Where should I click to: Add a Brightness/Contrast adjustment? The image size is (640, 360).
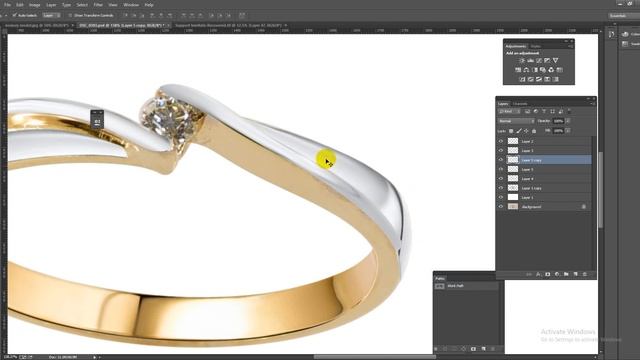[522, 60]
